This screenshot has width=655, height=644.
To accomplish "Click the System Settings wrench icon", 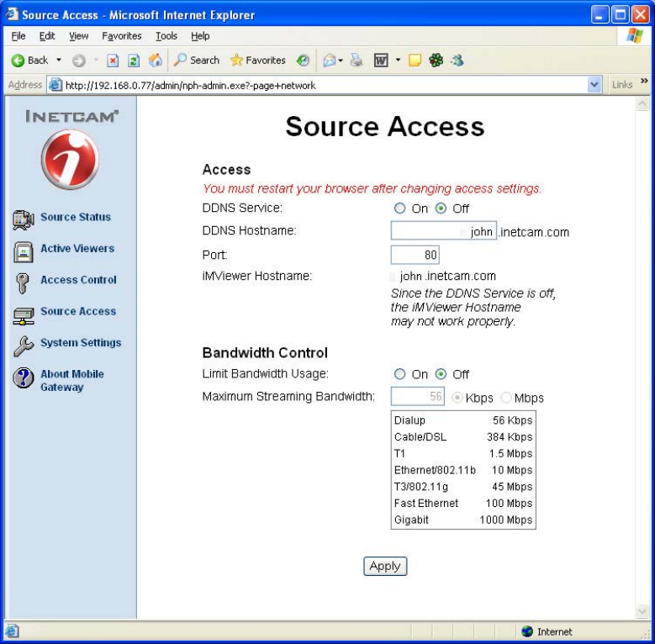I will click(23, 346).
